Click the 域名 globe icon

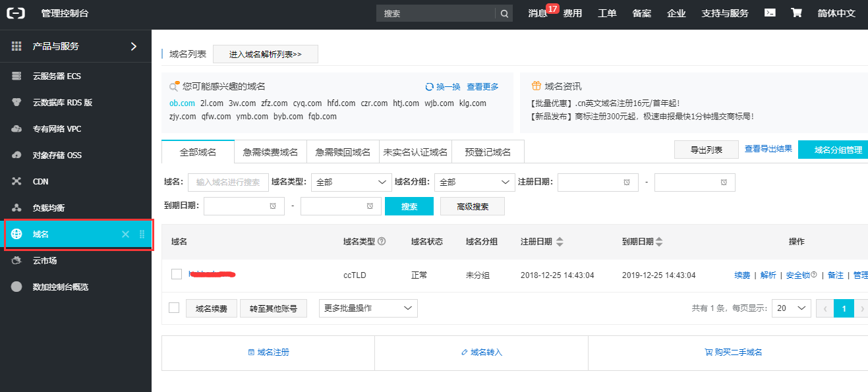[x=17, y=234]
